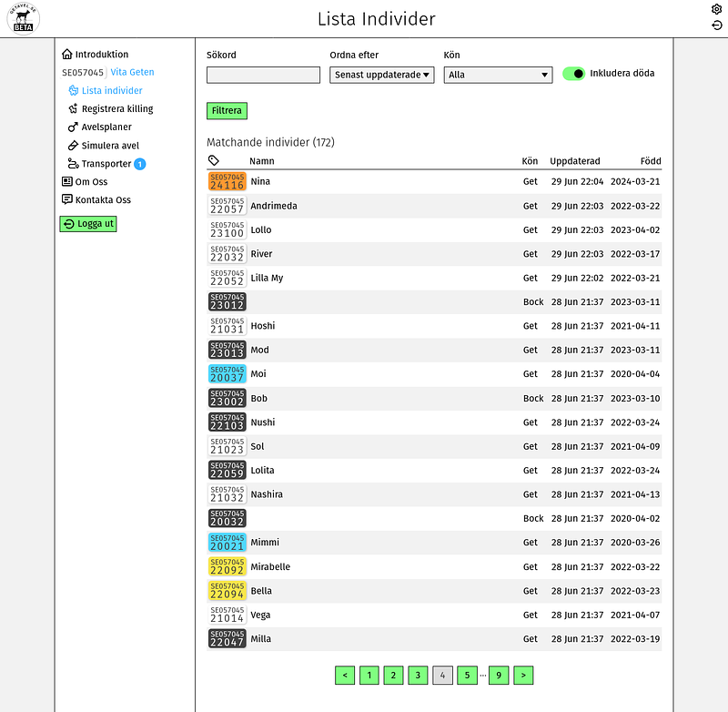Viewport: 728px width, 712px height.
Task: Expand the Kön dropdown
Action: pyautogui.click(x=498, y=75)
